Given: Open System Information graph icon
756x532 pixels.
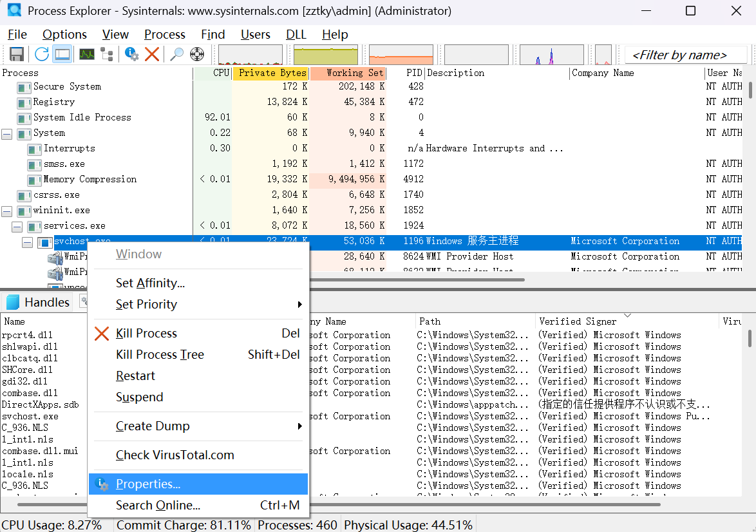Looking at the screenshot, I should click(x=87, y=54).
